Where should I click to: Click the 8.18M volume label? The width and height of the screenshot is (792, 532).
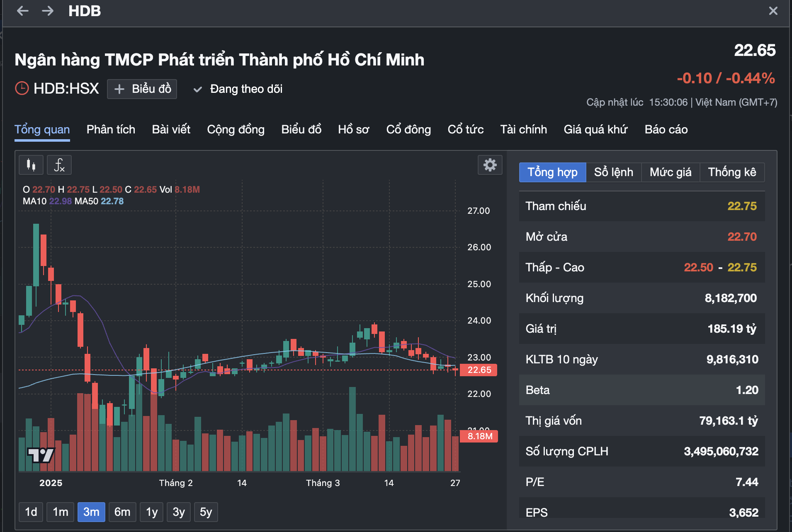479,436
